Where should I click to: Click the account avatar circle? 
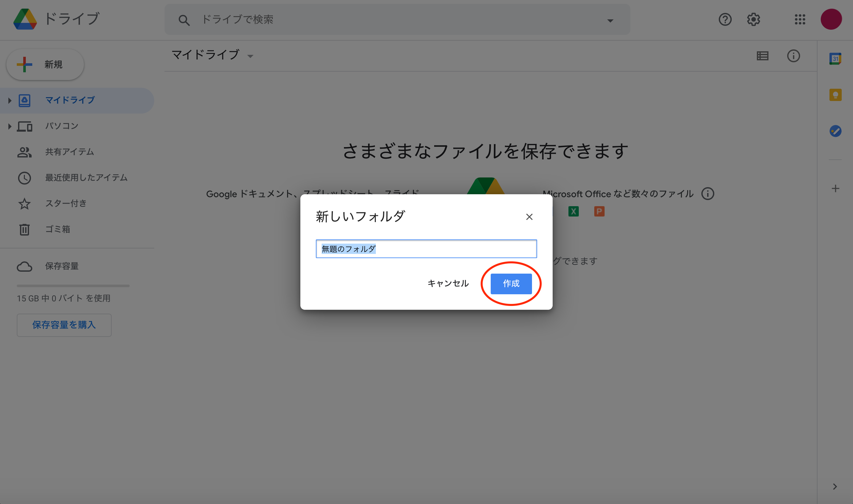point(831,19)
